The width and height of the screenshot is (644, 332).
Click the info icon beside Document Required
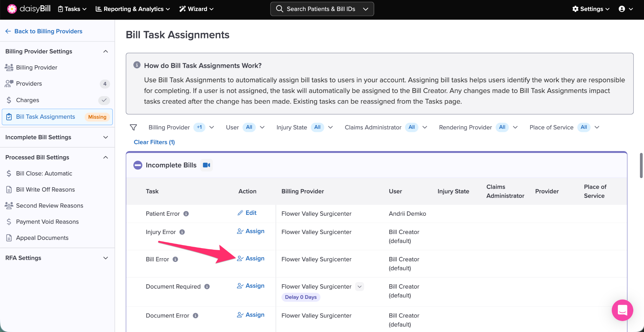pos(207,287)
